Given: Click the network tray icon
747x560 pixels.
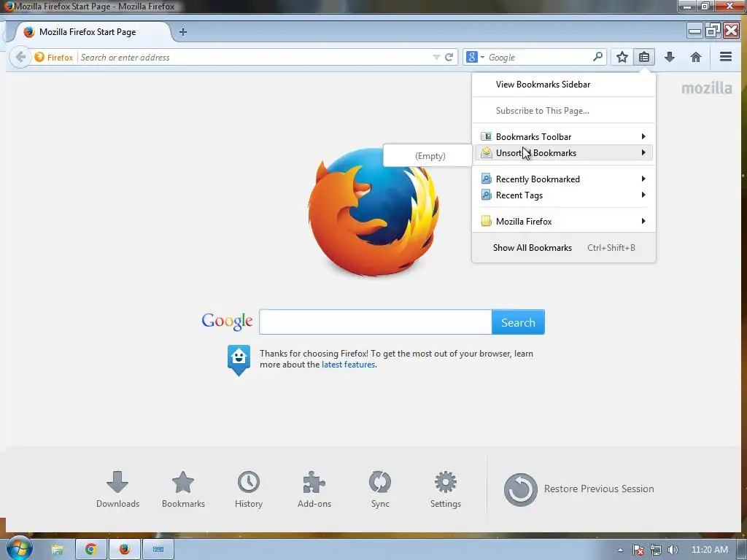Looking at the screenshot, I should [656, 550].
